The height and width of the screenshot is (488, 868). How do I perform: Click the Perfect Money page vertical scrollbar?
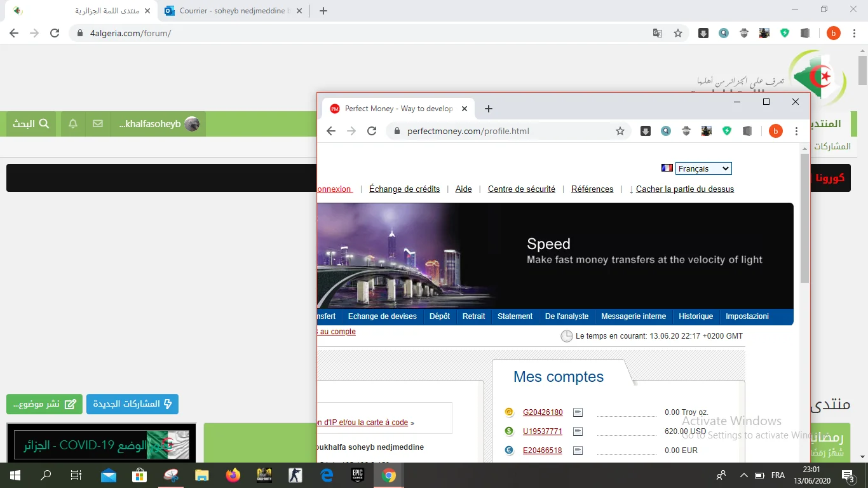804,219
